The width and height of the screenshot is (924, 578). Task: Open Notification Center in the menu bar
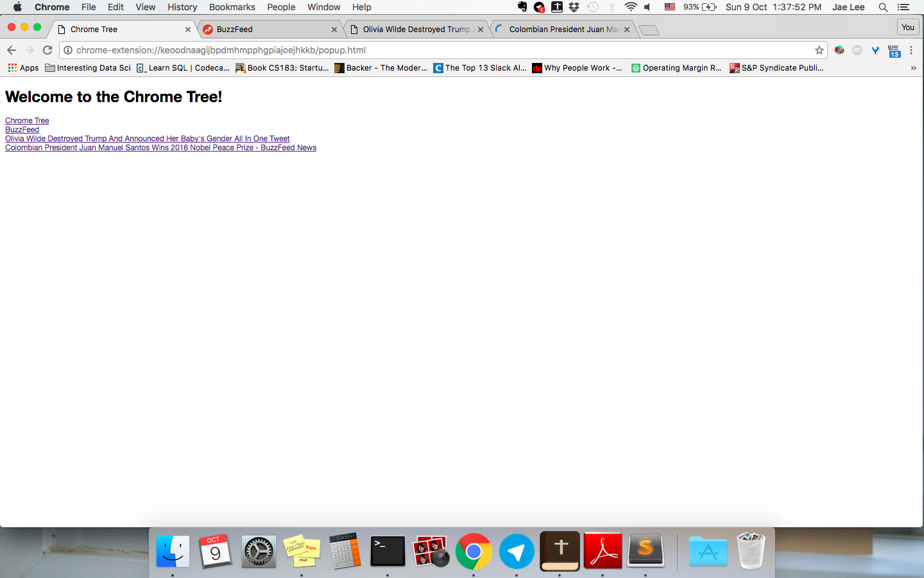[x=903, y=7]
